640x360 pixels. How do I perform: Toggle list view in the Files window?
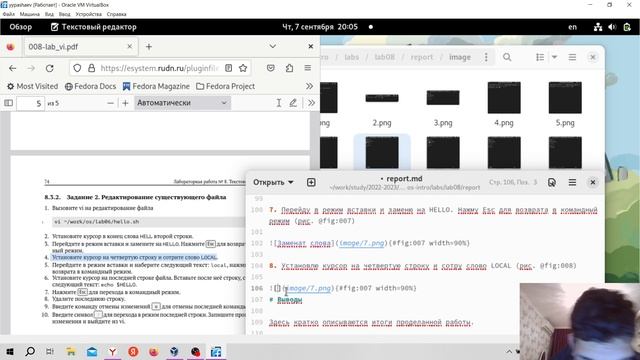tap(540, 57)
